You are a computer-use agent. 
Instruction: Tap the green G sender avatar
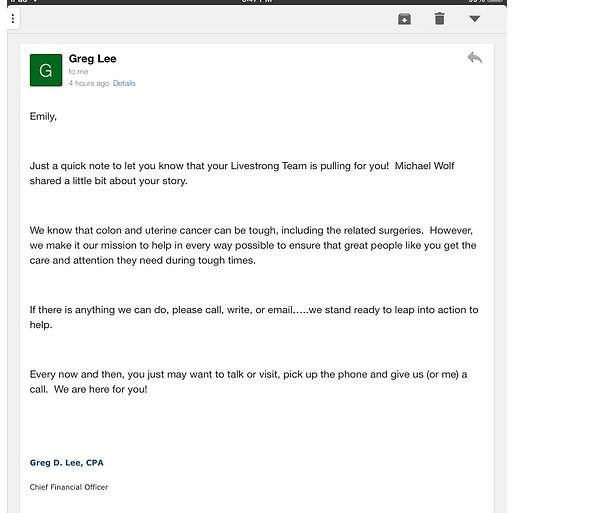pos(46,70)
